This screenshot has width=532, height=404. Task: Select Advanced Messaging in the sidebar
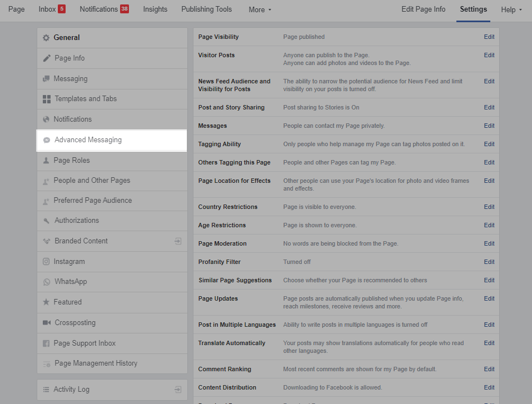point(112,140)
